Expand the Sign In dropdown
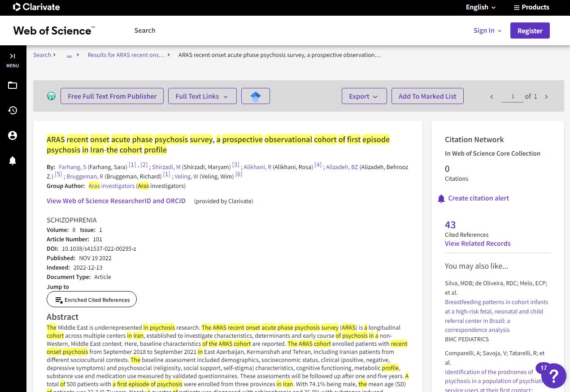Screen dimensions: 570x392 [x=487, y=30]
